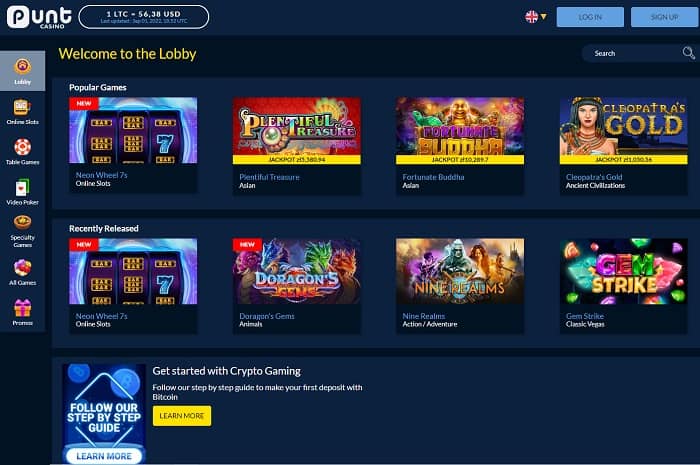The image size is (700, 465).
Task: Focus the Search input field
Action: pyautogui.click(x=634, y=53)
